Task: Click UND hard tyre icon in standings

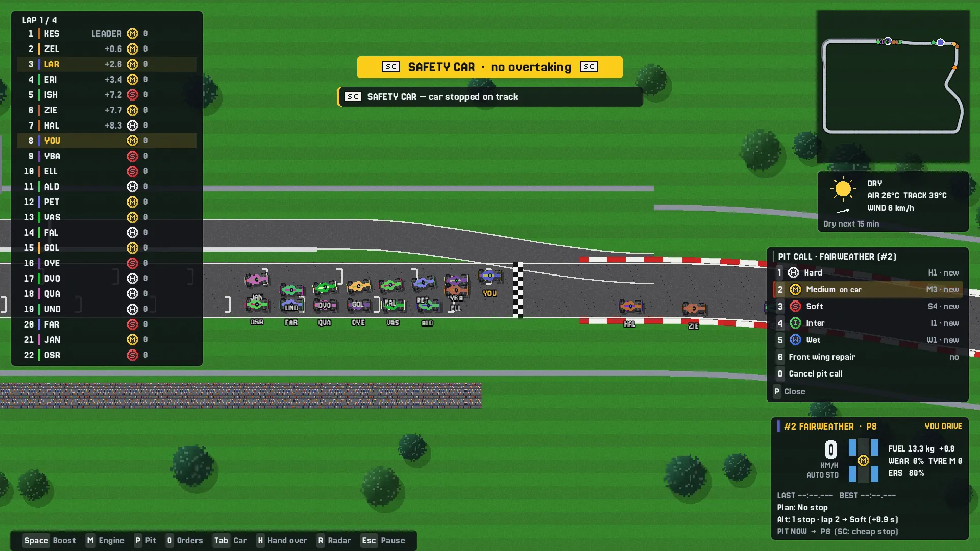Action: [133, 309]
